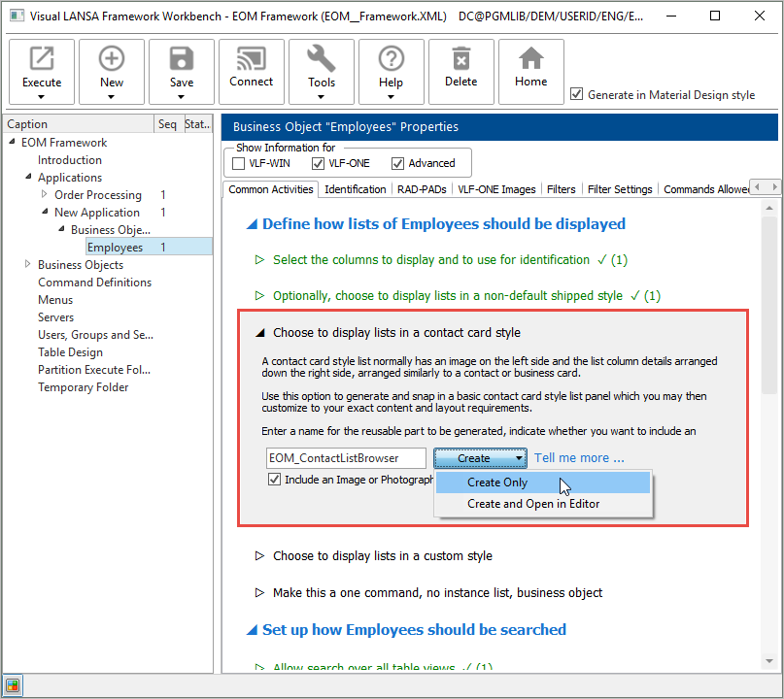
Task: Click the New plus-circle toolbar icon
Action: (112, 59)
